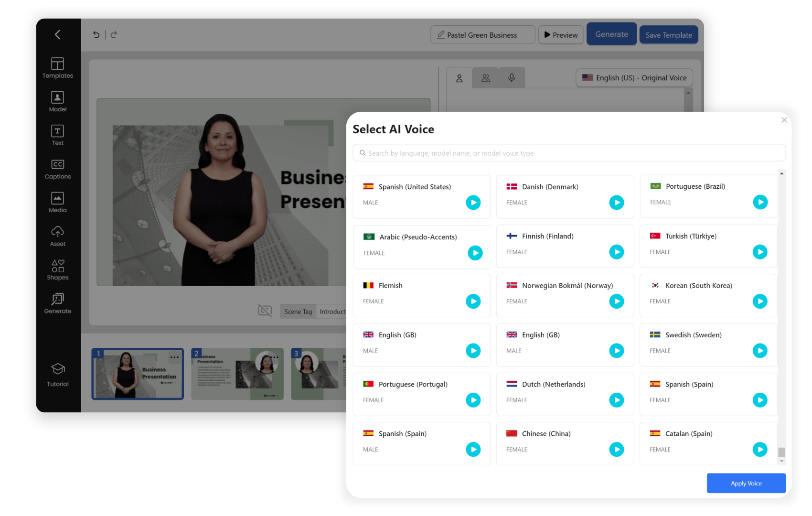Open the Tutorial section
The width and height of the screenshot is (812, 516).
pyautogui.click(x=57, y=375)
